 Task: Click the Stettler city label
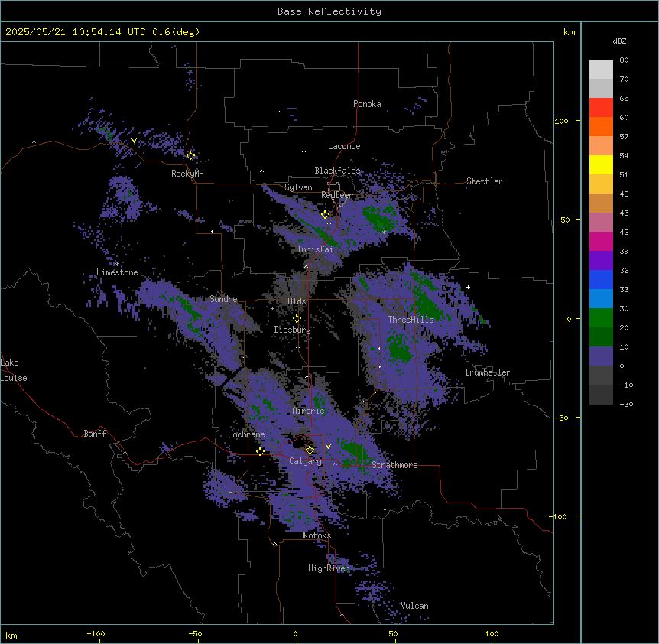click(485, 181)
